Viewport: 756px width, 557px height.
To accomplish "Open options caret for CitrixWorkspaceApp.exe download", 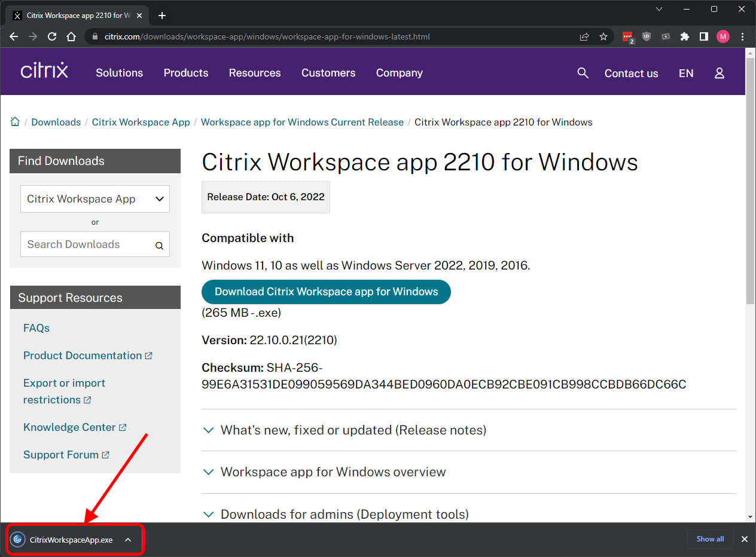I will click(x=128, y=540).
